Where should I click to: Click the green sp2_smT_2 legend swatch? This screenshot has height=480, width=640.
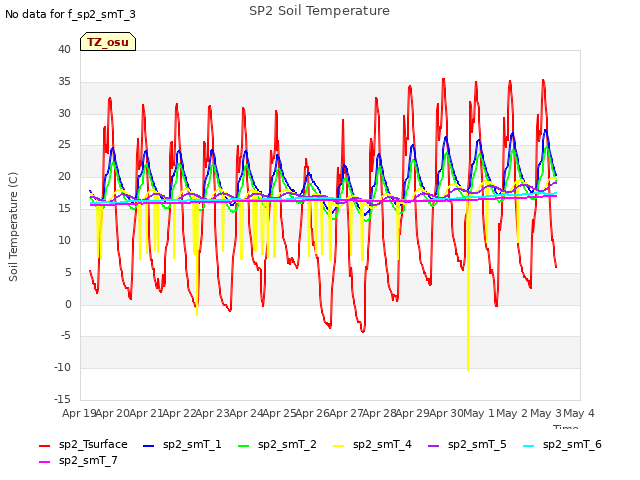click(x=243, y=446)
